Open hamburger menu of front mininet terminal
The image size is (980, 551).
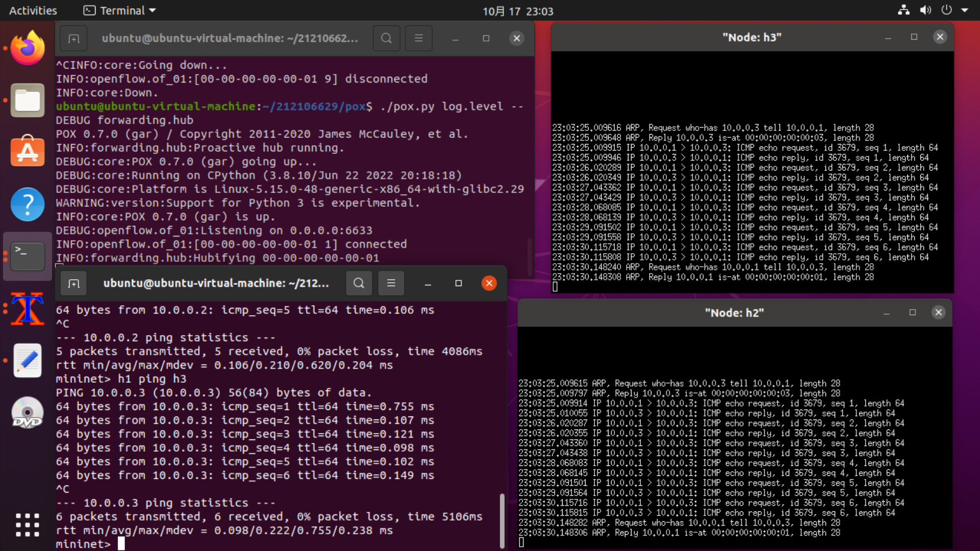[x=391, y=284]
